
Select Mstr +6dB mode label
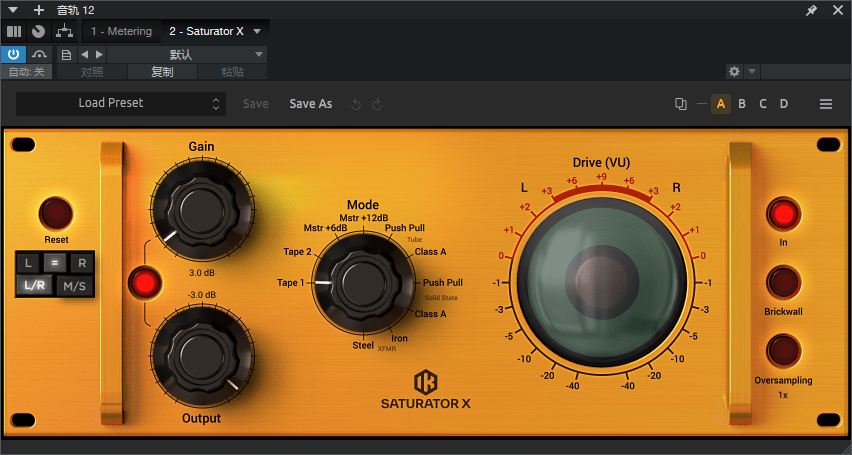[325, 228]
